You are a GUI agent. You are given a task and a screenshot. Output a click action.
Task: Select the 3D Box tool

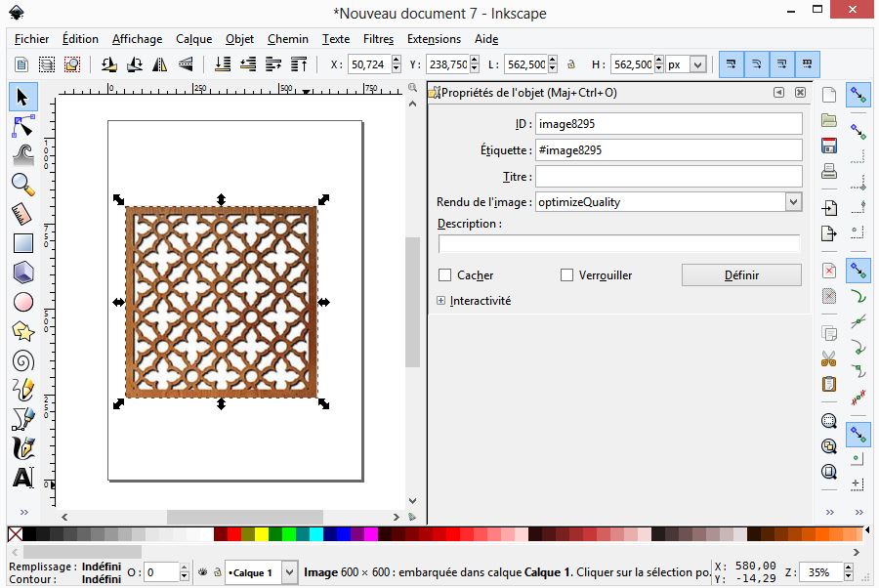pyautogui.click(x=23, y=273)
